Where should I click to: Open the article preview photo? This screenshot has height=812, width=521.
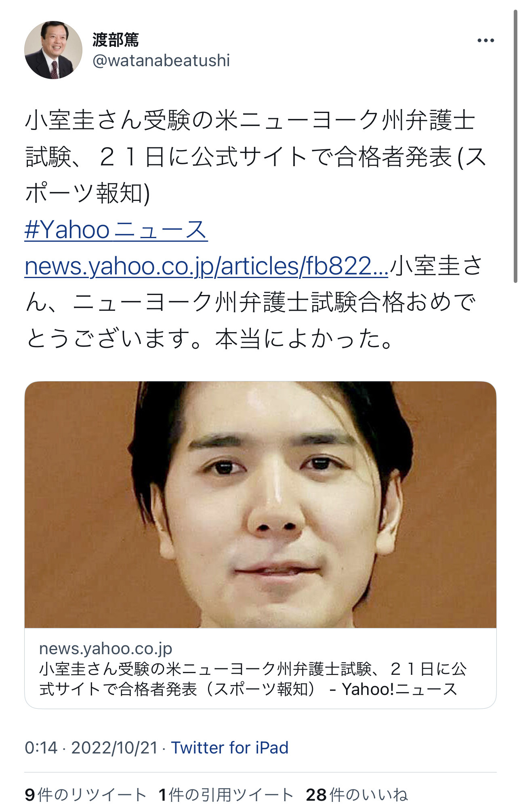[260, 504]
